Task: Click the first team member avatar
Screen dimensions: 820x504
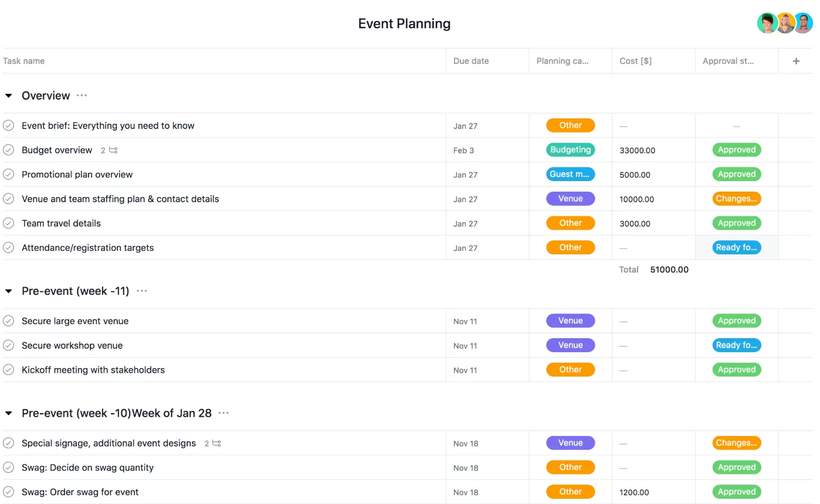Action: [x=767, y=23]
